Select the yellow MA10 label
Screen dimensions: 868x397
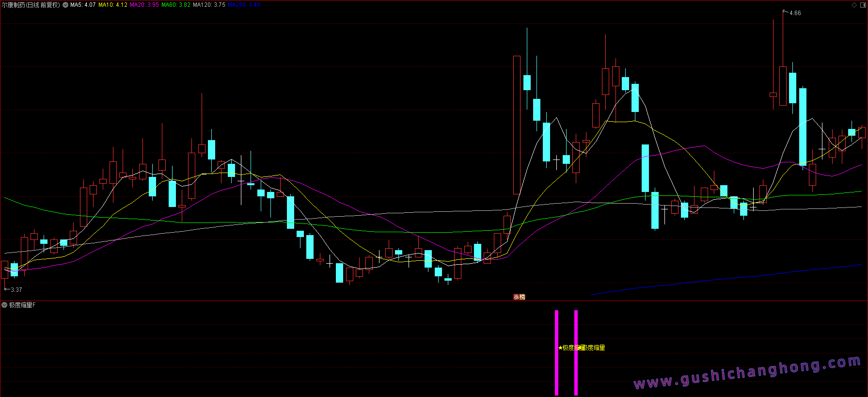pos(113,5)
